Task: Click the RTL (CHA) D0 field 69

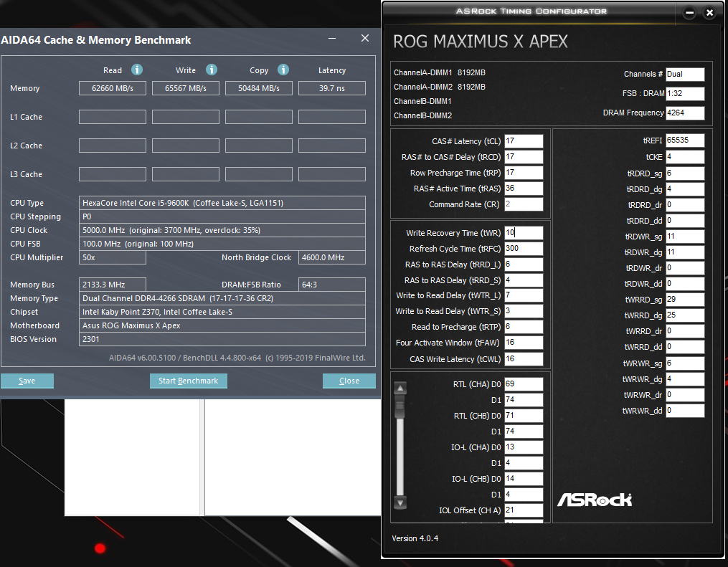Action: click(x=524, y=384)
